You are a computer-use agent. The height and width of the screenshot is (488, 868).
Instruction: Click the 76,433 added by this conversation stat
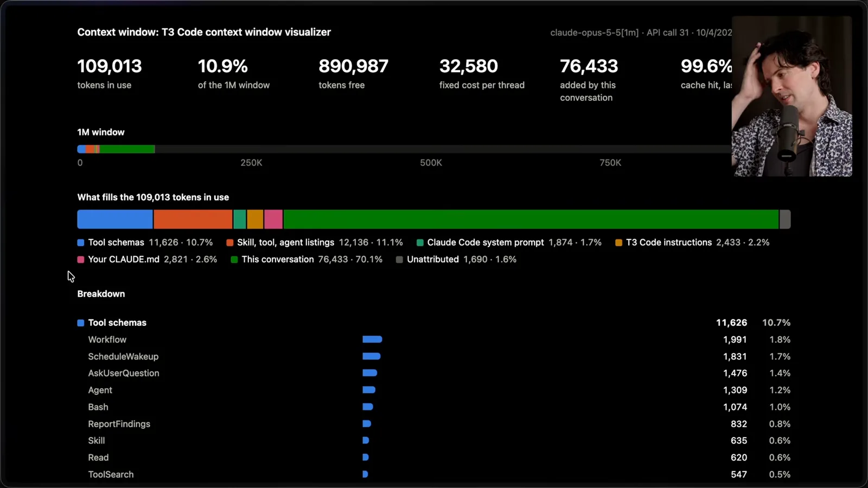point(589,80)
